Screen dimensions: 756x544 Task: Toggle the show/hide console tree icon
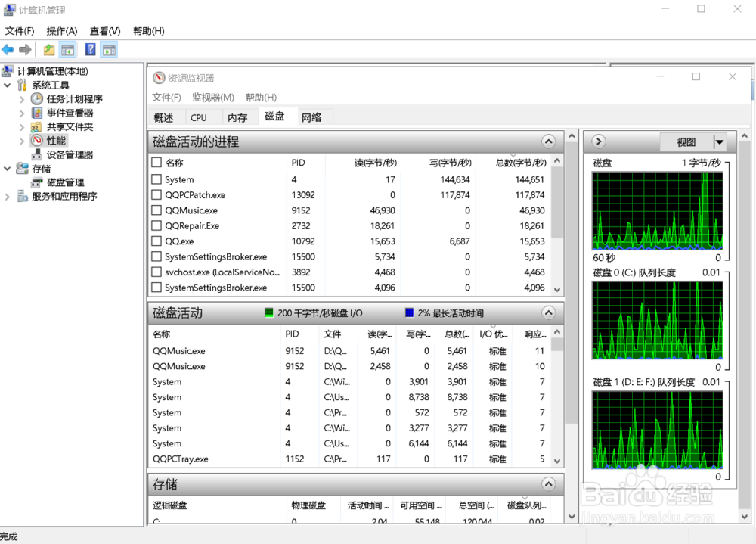click(67, 49)
